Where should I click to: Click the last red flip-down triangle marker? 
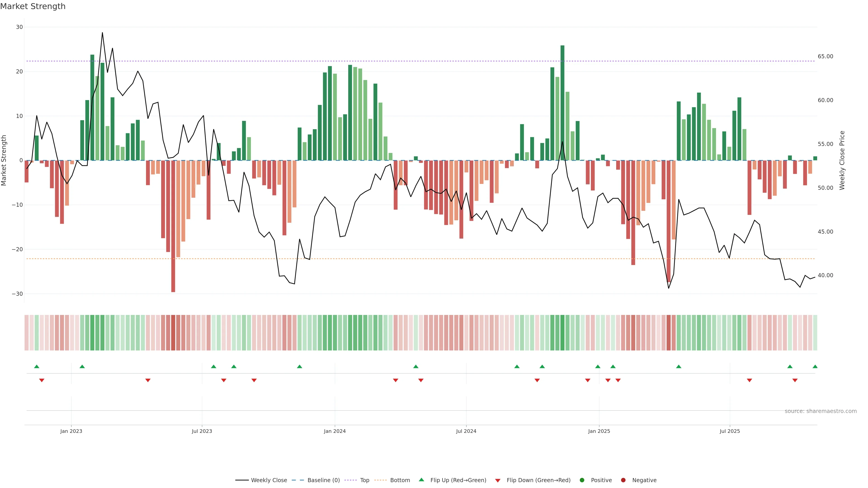pos(795,380)
